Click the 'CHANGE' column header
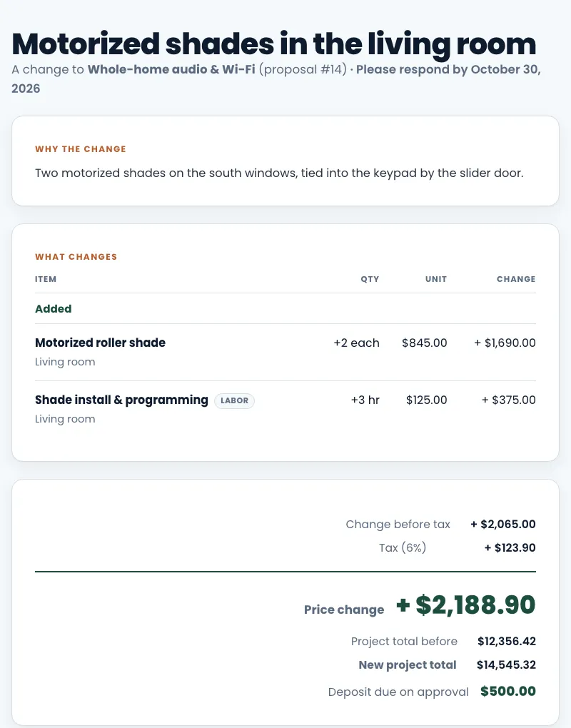Screen dimensions: 571x728 pos(516,279)
